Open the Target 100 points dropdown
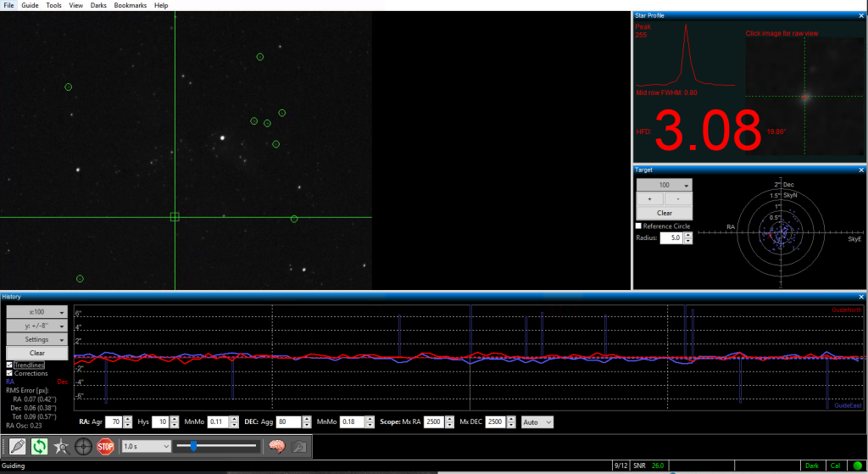Screen dimensions: 868x474 pos(665,185)
